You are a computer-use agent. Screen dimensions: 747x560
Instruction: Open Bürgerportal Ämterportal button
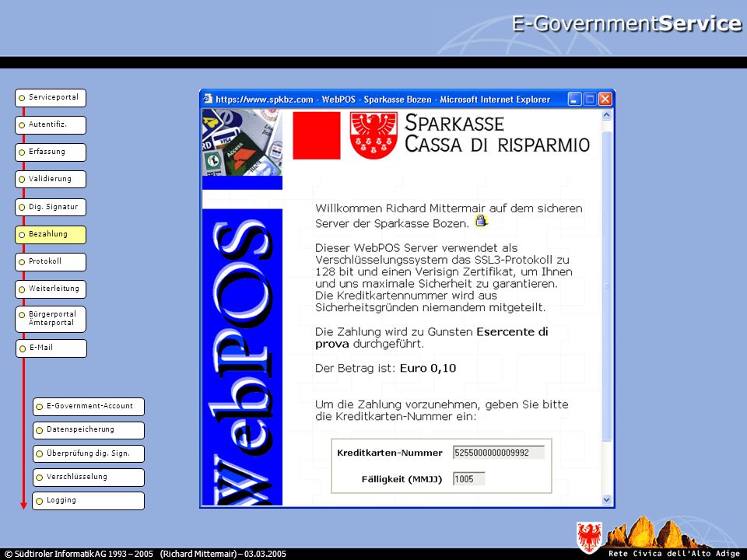51,319
